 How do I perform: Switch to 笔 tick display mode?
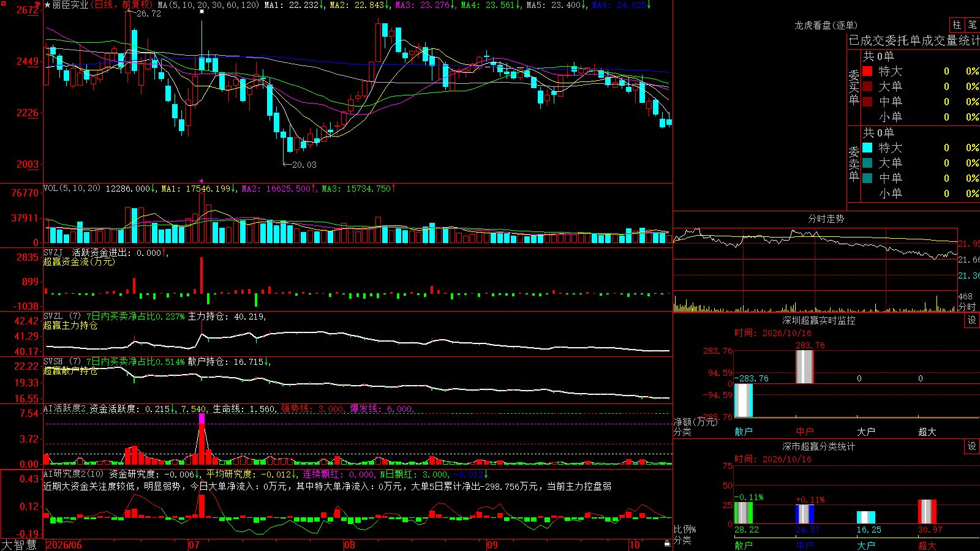[x=972, y=24]
